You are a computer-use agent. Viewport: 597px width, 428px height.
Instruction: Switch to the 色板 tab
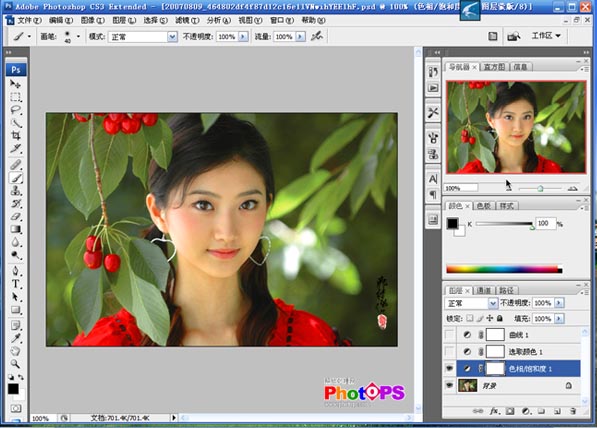[x=484, y=206]
